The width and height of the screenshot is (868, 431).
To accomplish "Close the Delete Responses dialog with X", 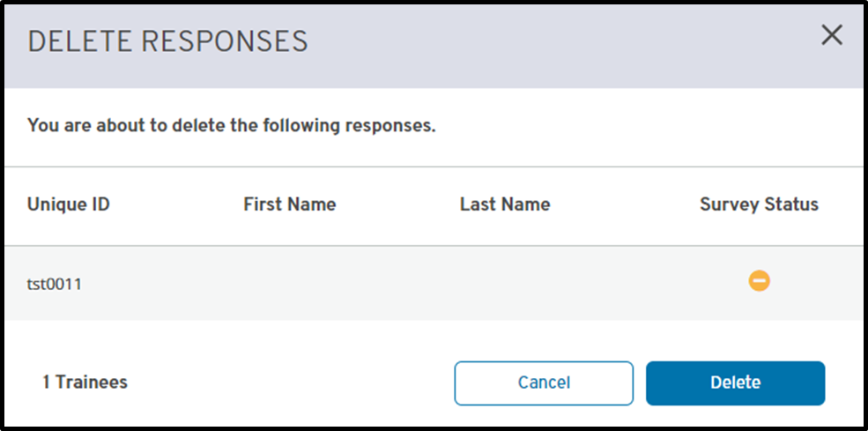I will (831, 35).
